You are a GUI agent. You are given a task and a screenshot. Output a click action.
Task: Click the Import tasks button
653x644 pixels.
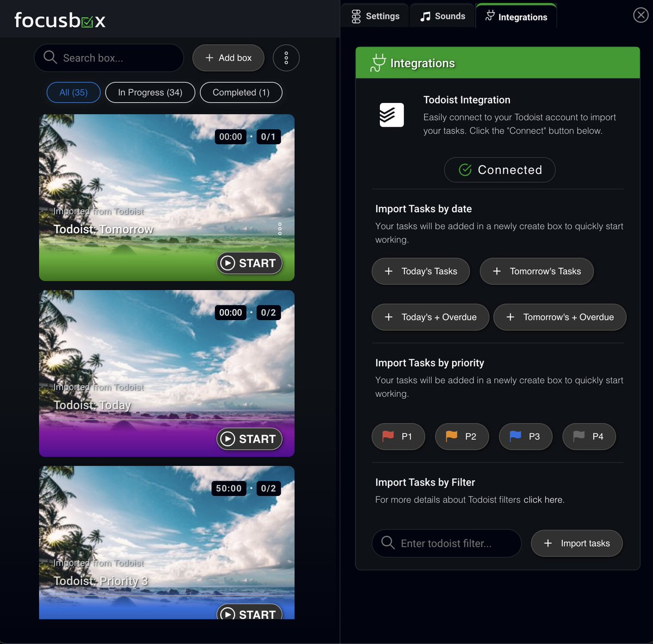click(x=577, y=543)
